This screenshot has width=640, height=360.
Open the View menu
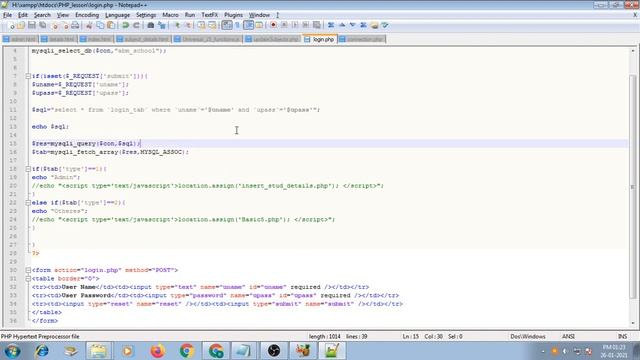(62, 15)
